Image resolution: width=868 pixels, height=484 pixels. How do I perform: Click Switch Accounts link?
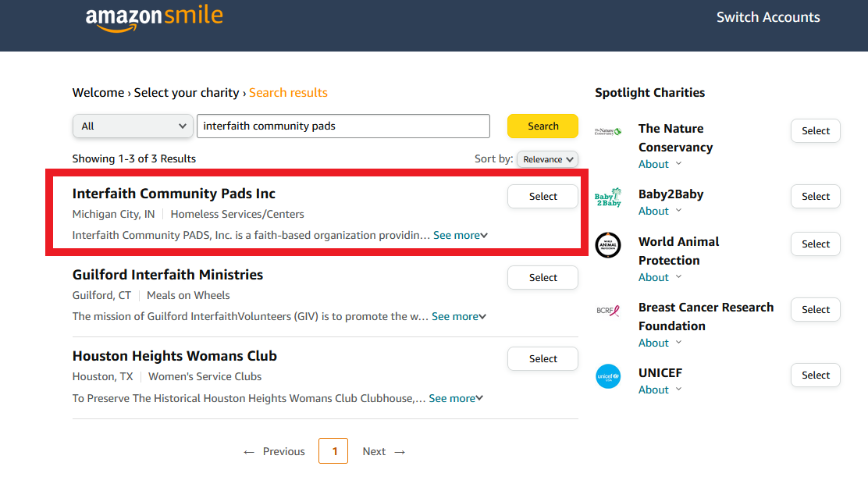click(768, 17)
